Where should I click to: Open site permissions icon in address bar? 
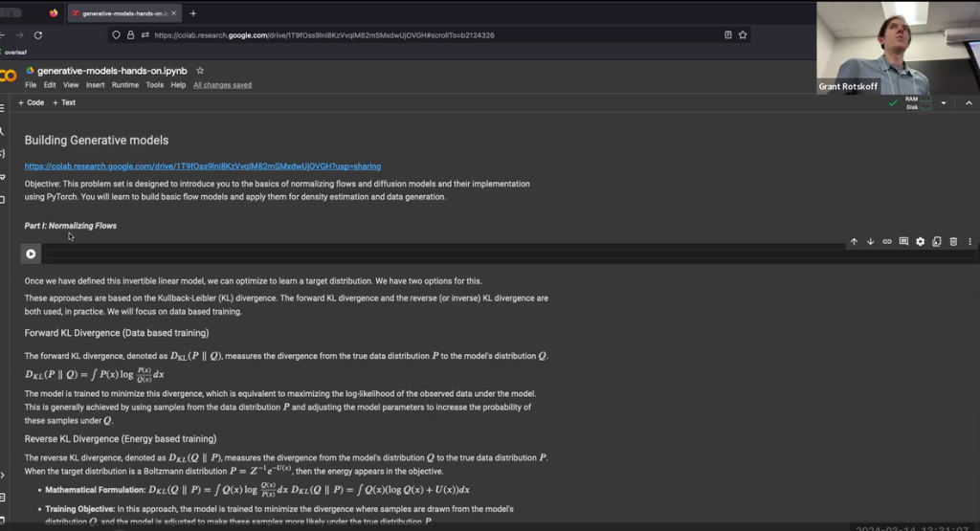coord(145,35)
